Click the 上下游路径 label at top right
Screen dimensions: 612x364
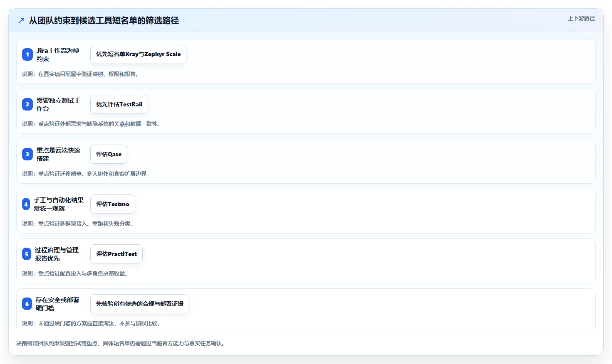coord(581,18)
